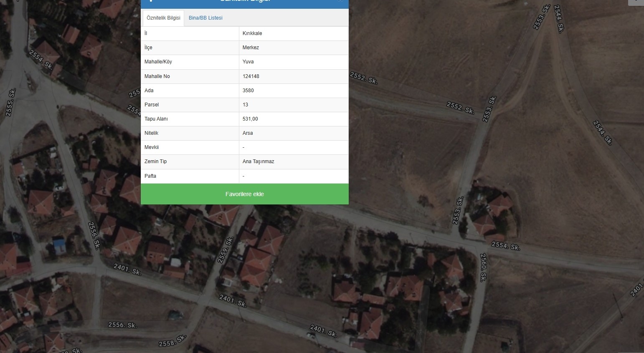Select the 531,00 Tapu Alanı value

tap(294, 119)
